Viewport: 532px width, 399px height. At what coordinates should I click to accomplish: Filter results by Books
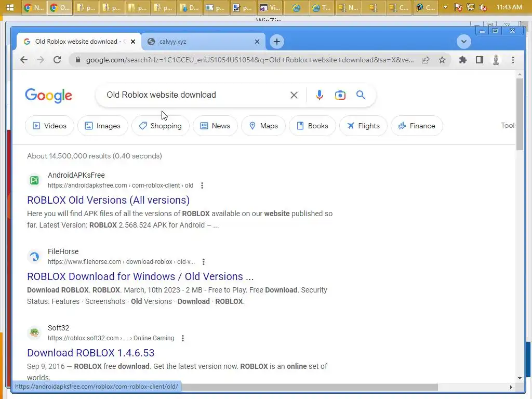point(312,126)
